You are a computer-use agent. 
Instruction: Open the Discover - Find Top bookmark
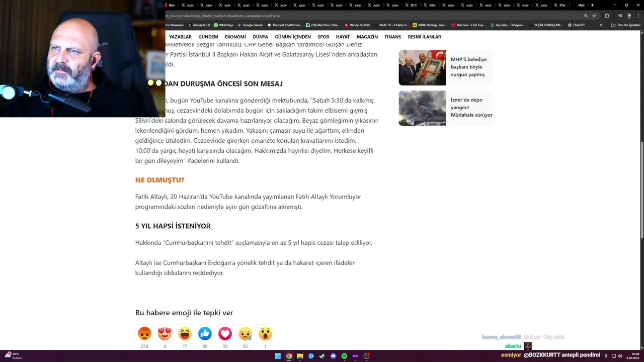tap(468, 25)
